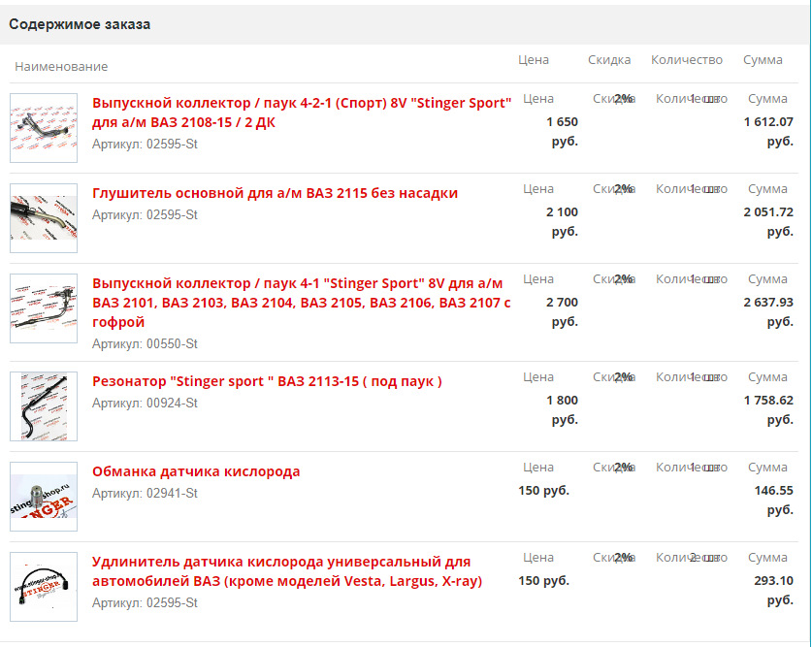Click the 'Содержимое заказа' section heading
This screenshot has width=812, height=647.
point(80,24)
